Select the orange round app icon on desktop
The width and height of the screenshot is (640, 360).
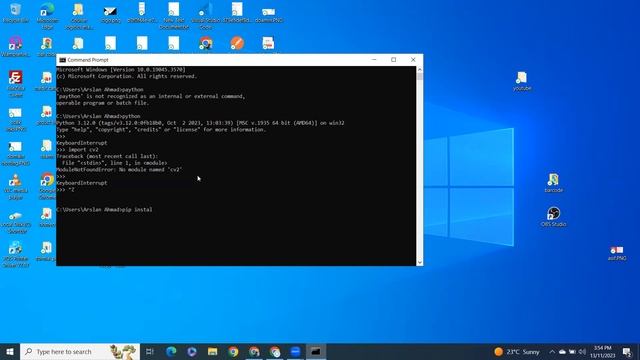pos(237,43)
